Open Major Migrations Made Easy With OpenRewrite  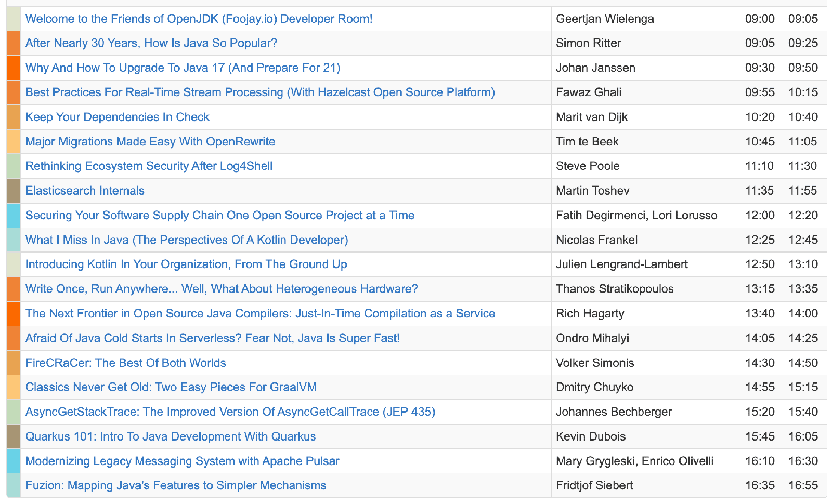pyautogui.click(x=150, y=141)
